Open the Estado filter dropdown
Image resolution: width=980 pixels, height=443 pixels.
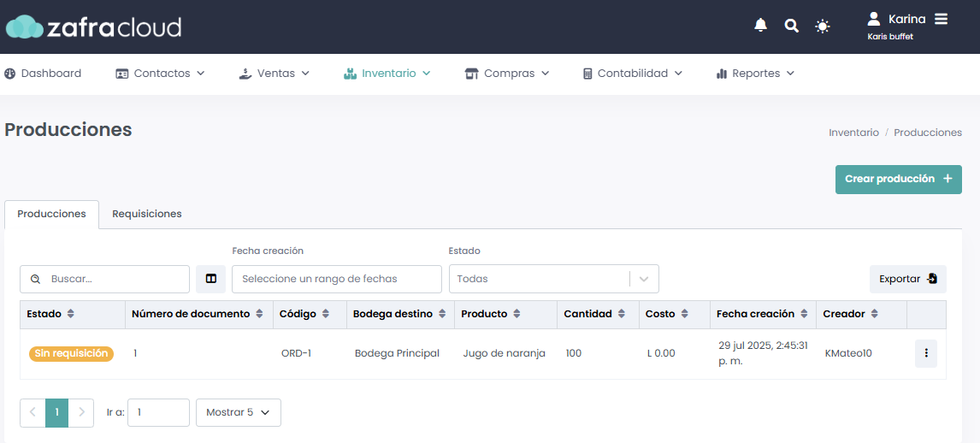(554, 280)
